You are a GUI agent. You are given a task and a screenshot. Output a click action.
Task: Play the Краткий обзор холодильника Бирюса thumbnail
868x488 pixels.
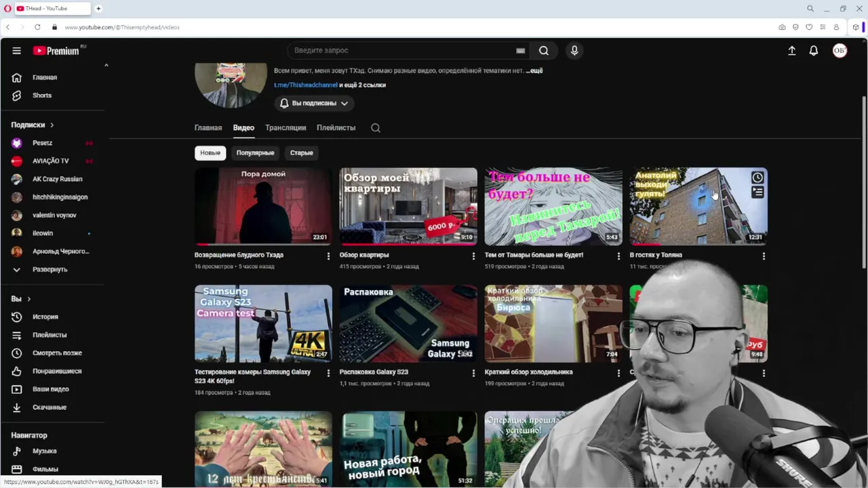coord(553,323)
